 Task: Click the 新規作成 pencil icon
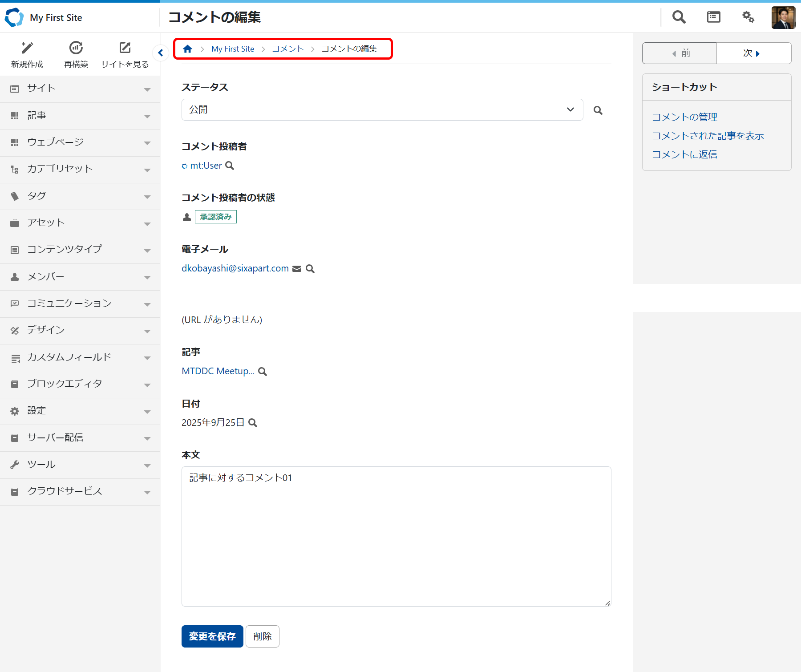27,48
